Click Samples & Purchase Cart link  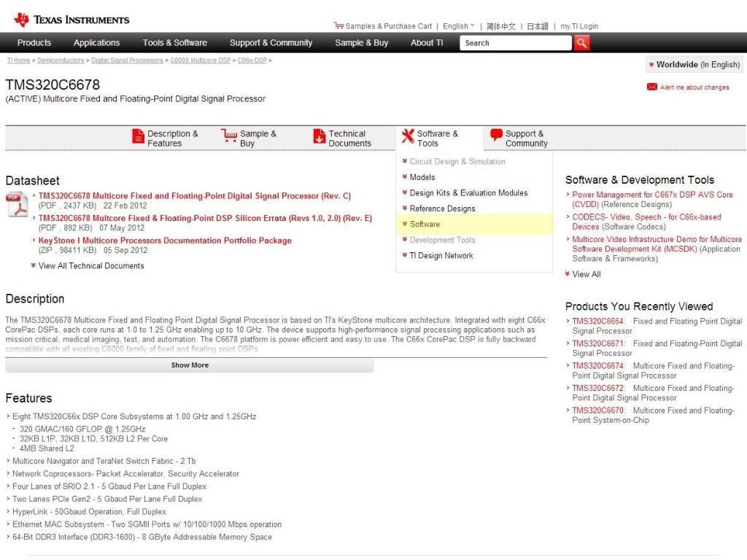pyautogui.click(x=388, y=26)
